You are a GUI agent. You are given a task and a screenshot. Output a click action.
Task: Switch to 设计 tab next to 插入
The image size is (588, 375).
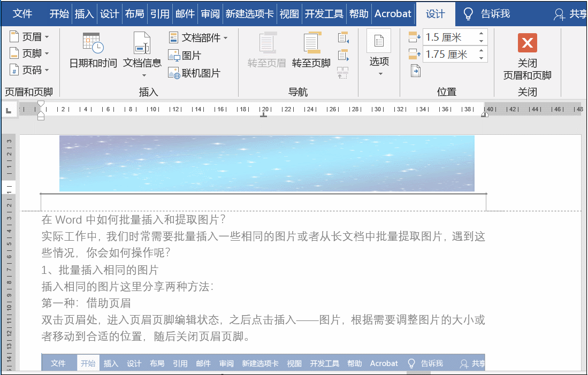tap(110, 14)
